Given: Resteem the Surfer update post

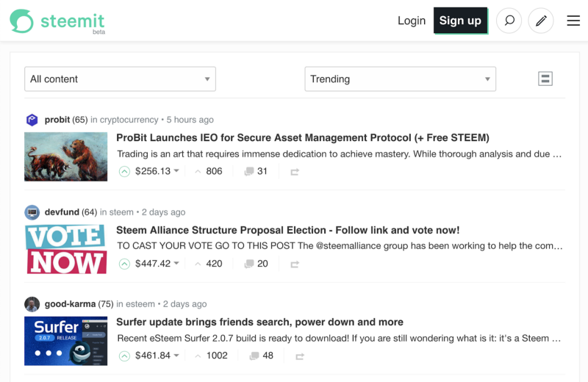Looking at the screenshot, I should [300, 356].
